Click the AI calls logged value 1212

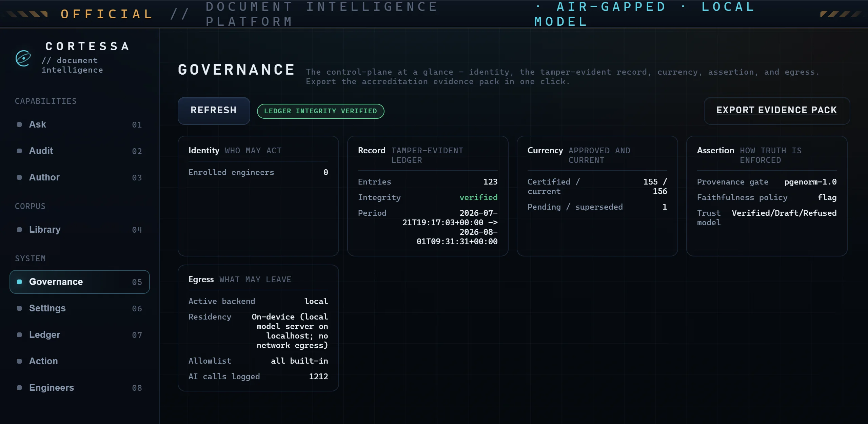tap(318, 377)
